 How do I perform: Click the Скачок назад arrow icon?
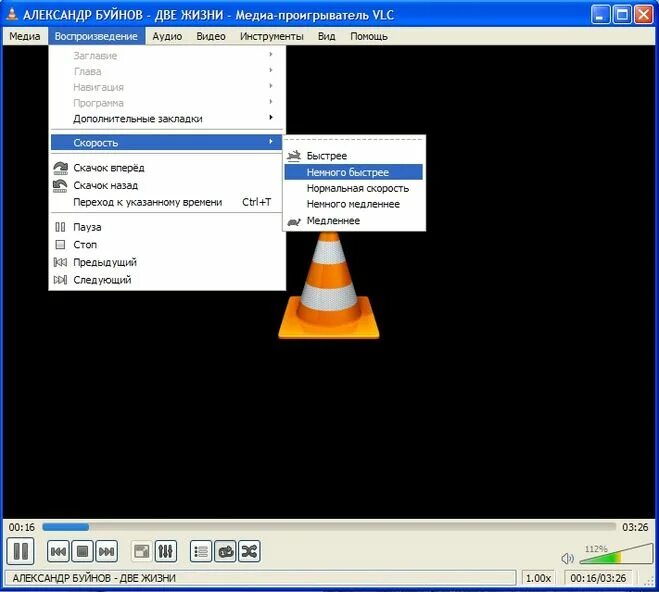click(61, 185)
